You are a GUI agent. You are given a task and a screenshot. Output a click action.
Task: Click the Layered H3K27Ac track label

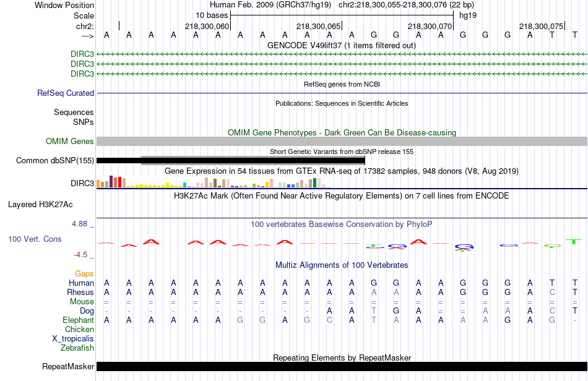click(40, 204)
